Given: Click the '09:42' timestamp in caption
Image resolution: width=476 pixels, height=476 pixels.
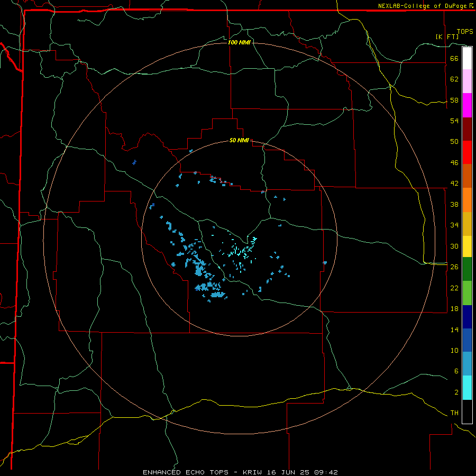Looking at the screenshot, I should (x=326, y=472).
